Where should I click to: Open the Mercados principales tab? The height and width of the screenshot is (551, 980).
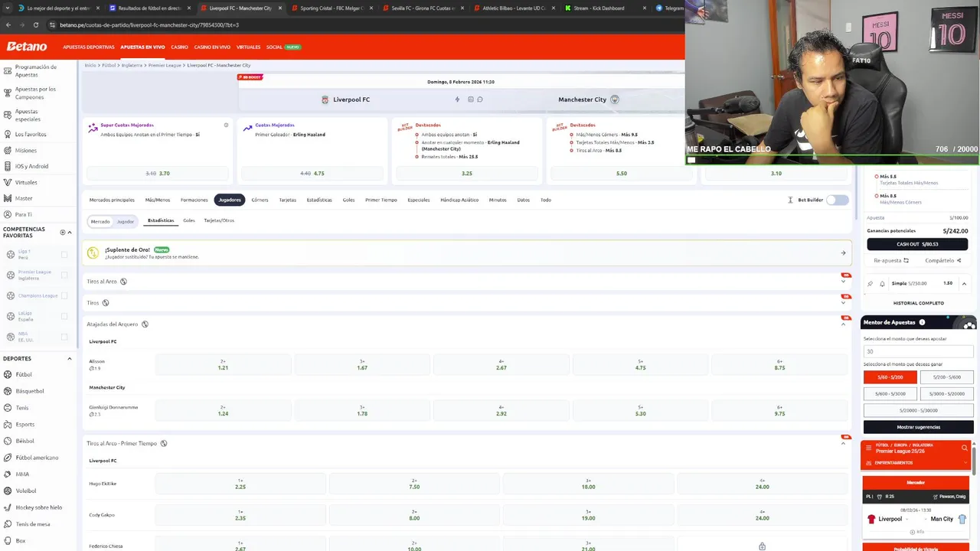[112, 200]
